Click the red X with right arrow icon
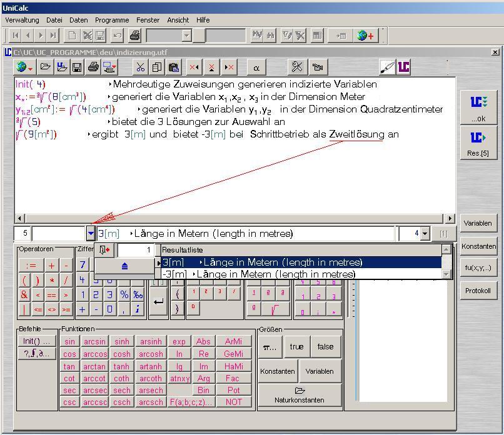The height and width of the screenshot is (435, 504). pyautogui.click(x=229, y=67)
